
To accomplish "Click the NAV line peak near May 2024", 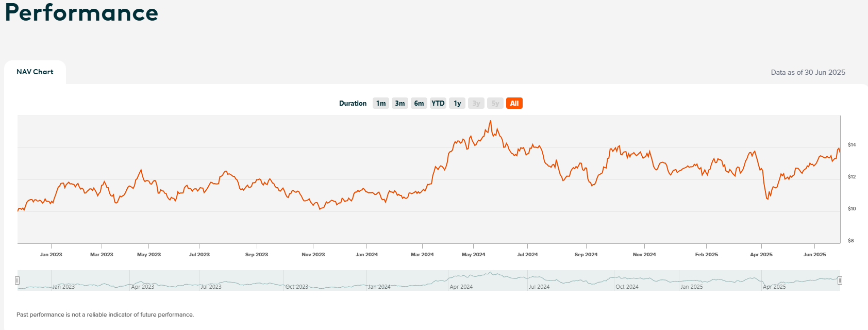I will [490, 121].
